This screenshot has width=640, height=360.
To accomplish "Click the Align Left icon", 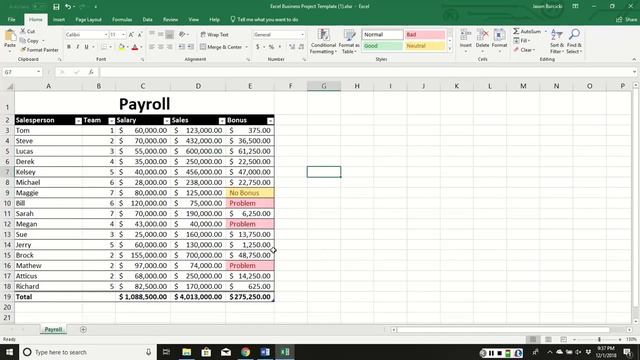I will pyautogui.click(x=152, y=47).
